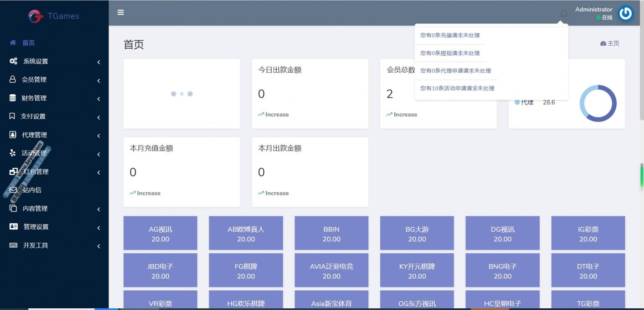Open the 您有10条活动申请请求未处理 notification
The height and width of the screenshot is (310, 644).
457,89
